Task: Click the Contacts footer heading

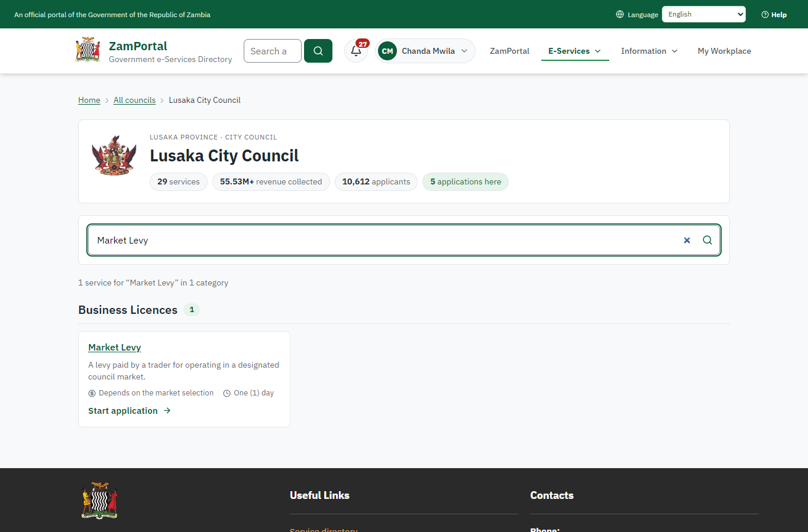Action: click(x=552, y=495)
